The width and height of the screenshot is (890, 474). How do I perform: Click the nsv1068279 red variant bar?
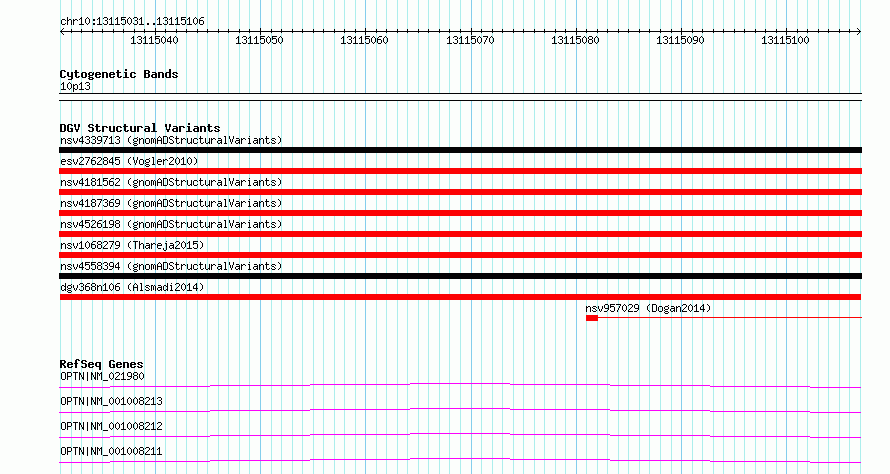460,255
